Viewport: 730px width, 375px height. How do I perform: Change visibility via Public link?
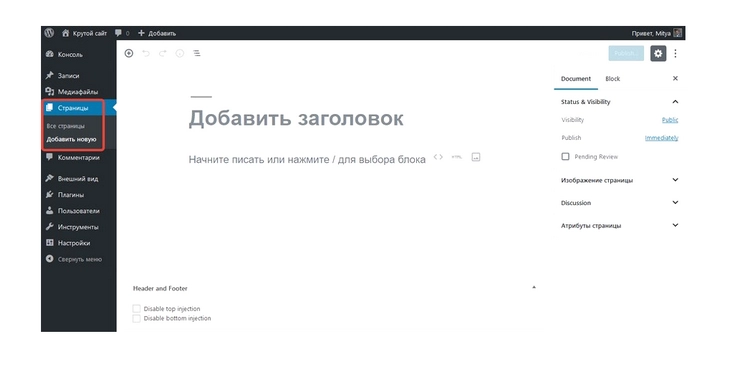[670, 120]
